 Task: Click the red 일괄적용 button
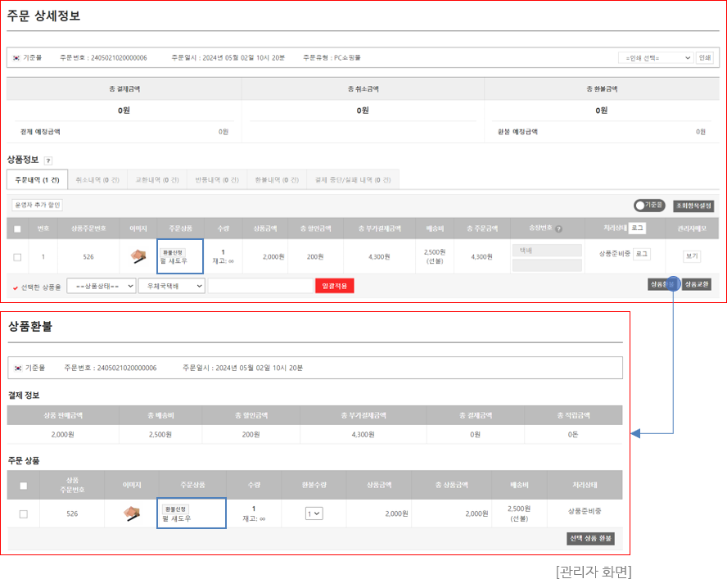pos(334,286)
